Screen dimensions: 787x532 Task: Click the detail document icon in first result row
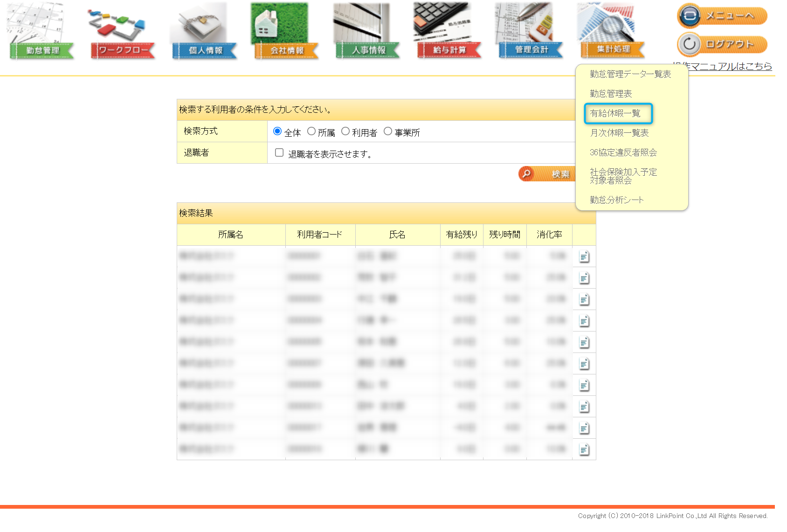tap(584, 256)
